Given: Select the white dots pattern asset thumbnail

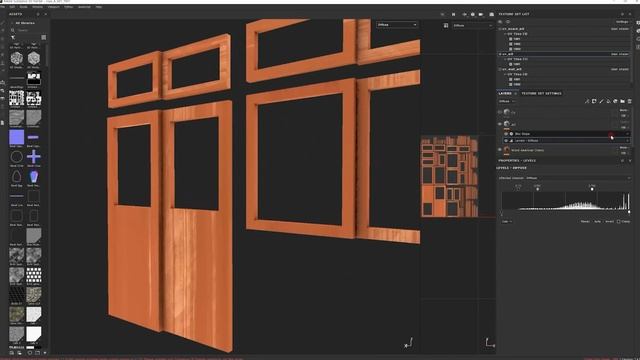Looking at the screenshot, I should tap(34, 275).
